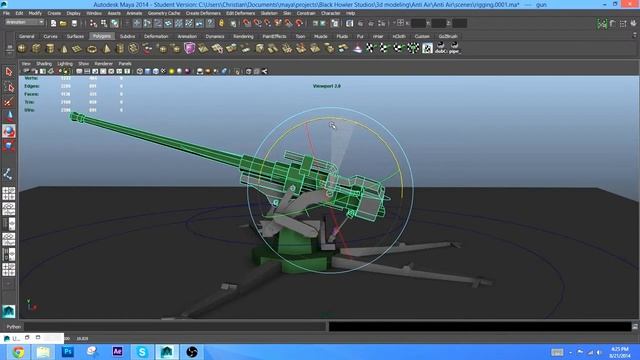Open viewport Show menu
The width and height of the screenshot is (640, 360).
[83, 64]
